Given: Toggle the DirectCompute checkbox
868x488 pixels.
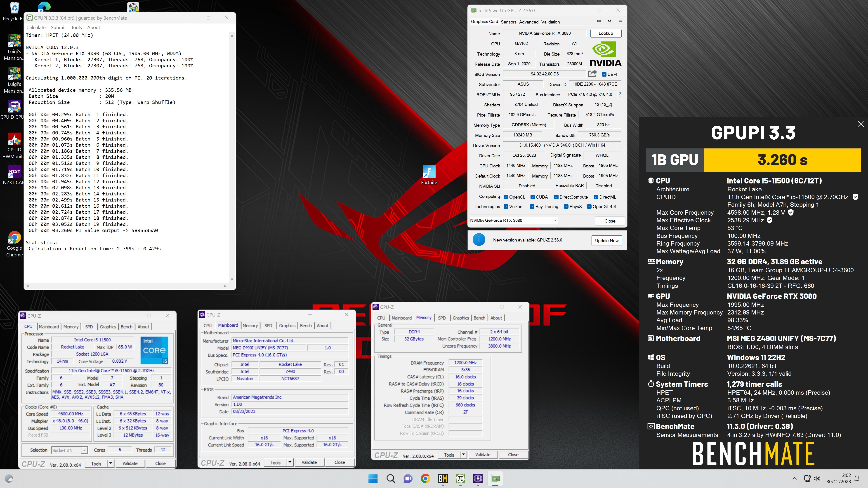Looking at the screenshot, I should click(556, 197).
